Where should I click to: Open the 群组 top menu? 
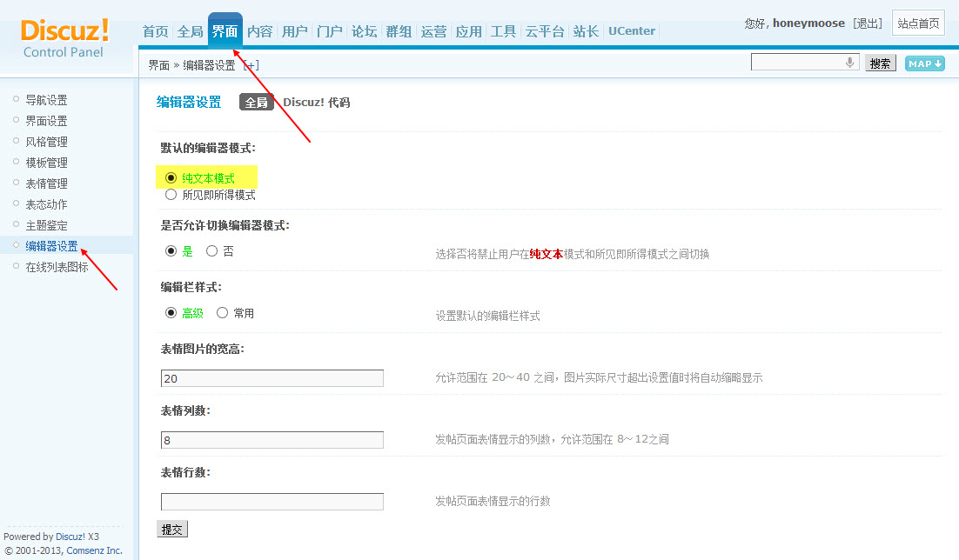[x=399, y=31]
